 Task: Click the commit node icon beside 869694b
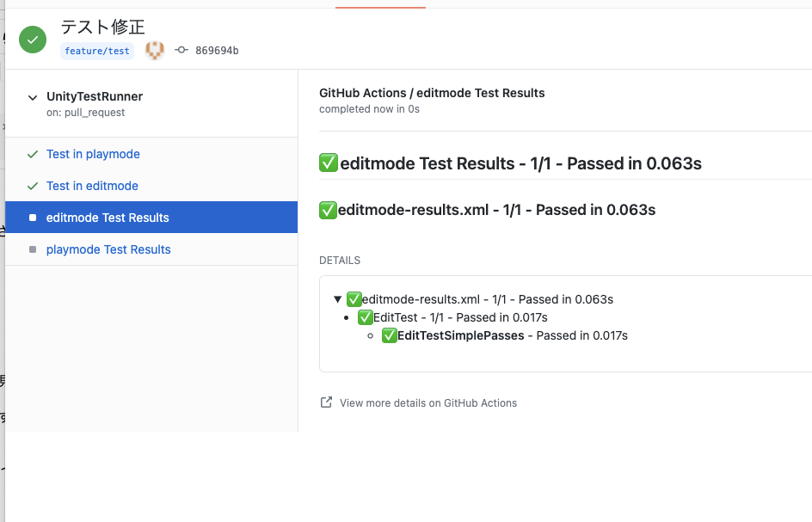181,51
